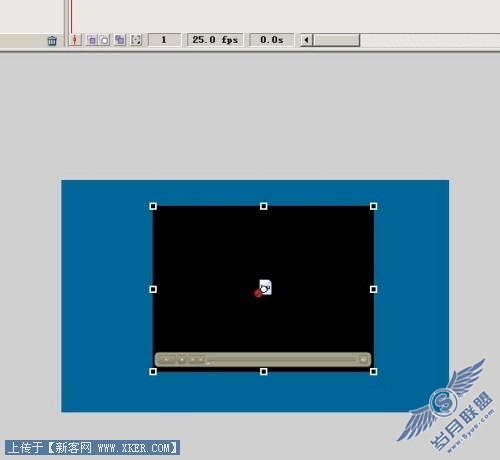Screen dimensions: 500x460
Task: Select the top-right handle of the video component
Action: point(373,206)
